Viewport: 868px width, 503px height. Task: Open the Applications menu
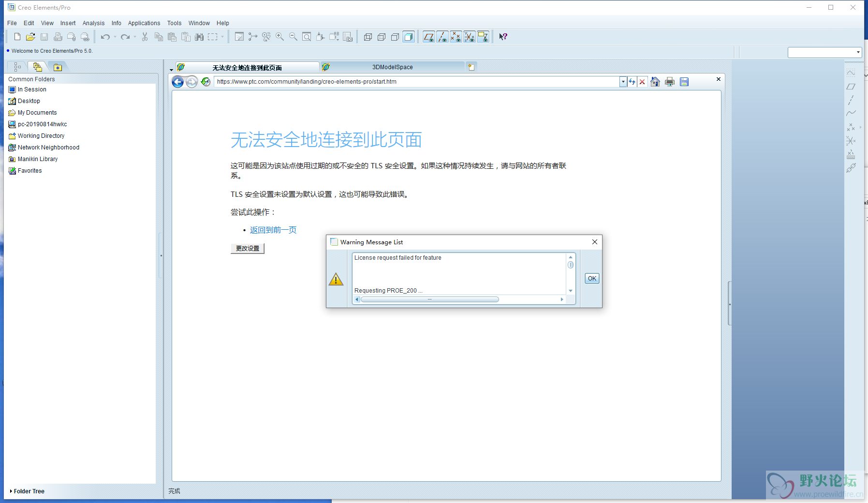[x=144, y=23]
